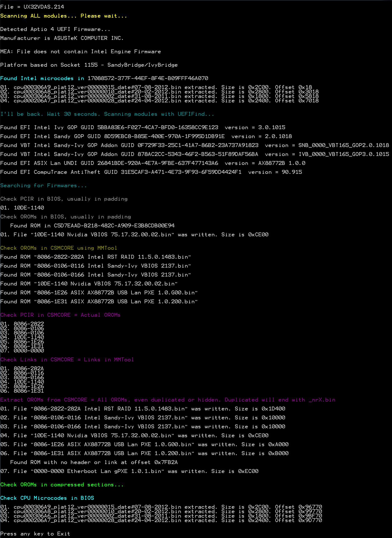The image size is (392, 538).
Task: Click the 'Searching for Firmwares...' heading
Action: click(44, 186)
